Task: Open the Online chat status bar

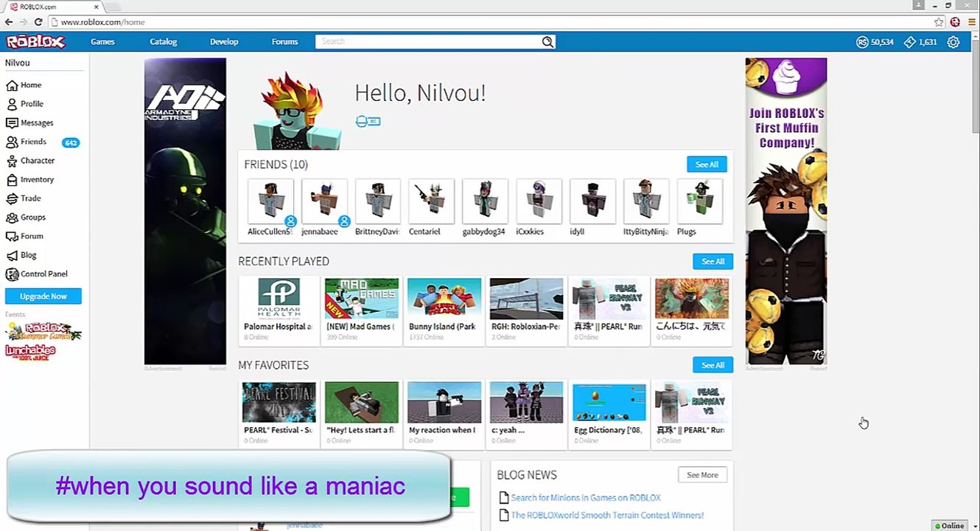Action: pos(951,526)
